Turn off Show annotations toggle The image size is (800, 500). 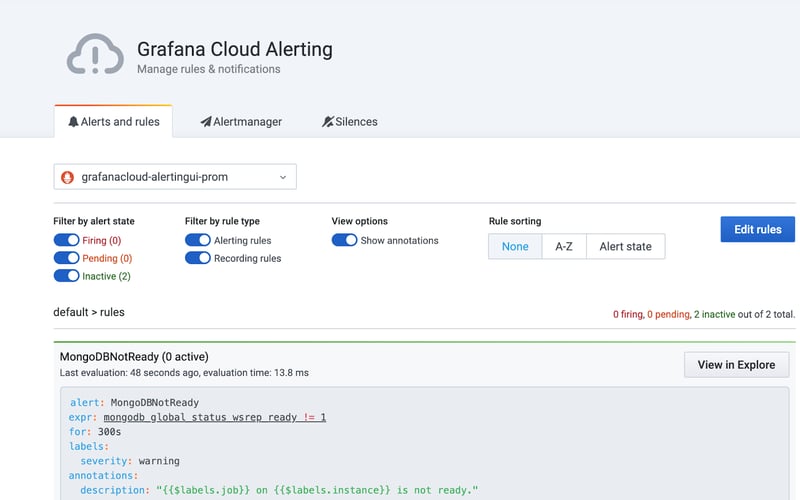tap(344, 240)
